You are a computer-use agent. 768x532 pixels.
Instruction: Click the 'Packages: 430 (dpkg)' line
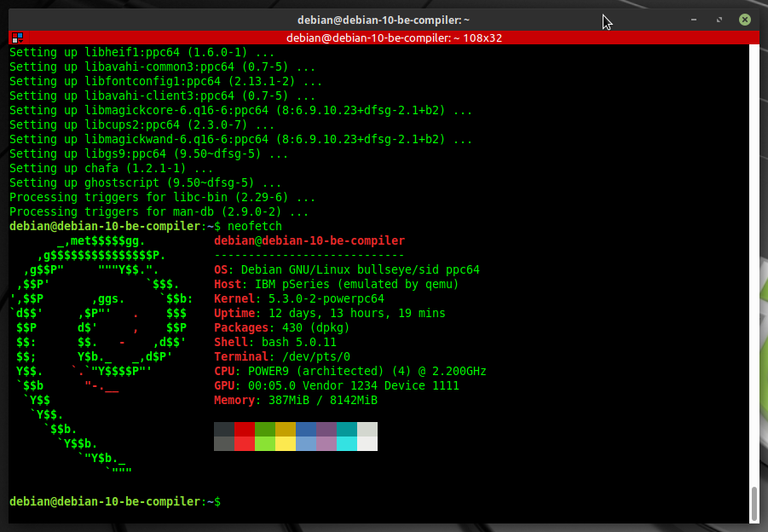281,327
